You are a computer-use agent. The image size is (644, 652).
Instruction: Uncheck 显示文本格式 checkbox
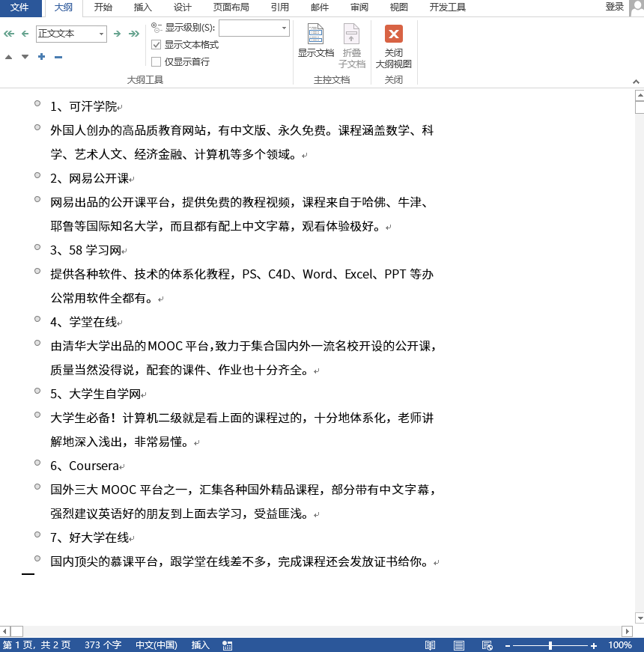pyautogui.click(x=155, y=43)
